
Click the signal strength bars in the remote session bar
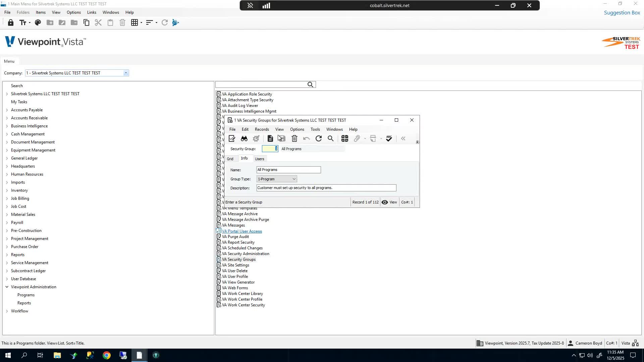pos(266,5)
